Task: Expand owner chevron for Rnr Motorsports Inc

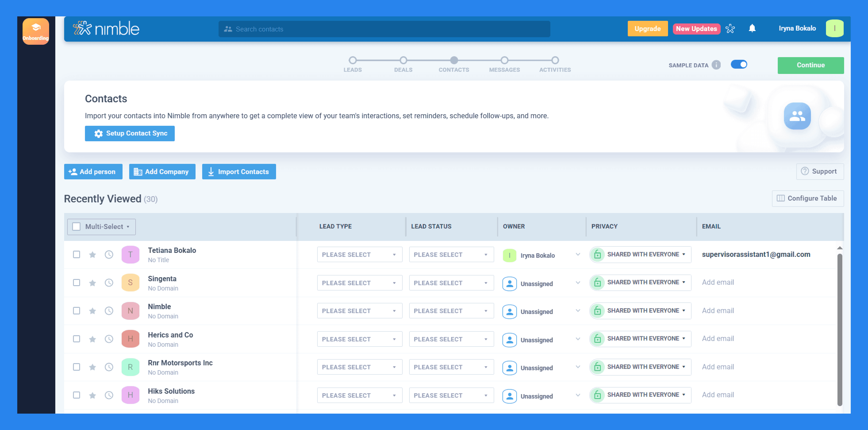Action: (x=578, y=367)
